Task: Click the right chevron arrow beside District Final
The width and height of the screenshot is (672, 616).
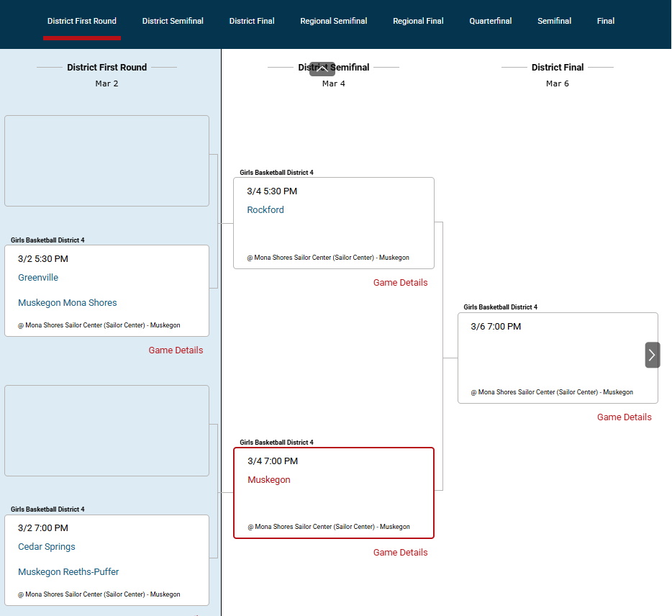Action: pyautogui.click(x=652, y=355)
